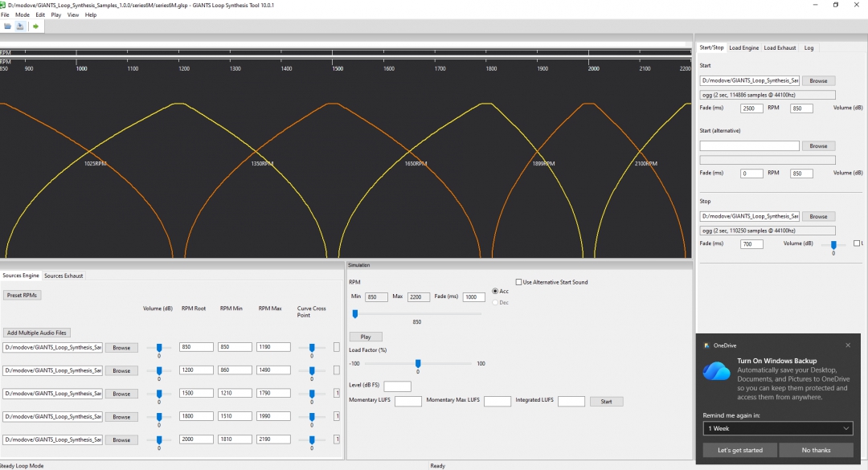Click the Level (dB FS) field

point(397,386)
